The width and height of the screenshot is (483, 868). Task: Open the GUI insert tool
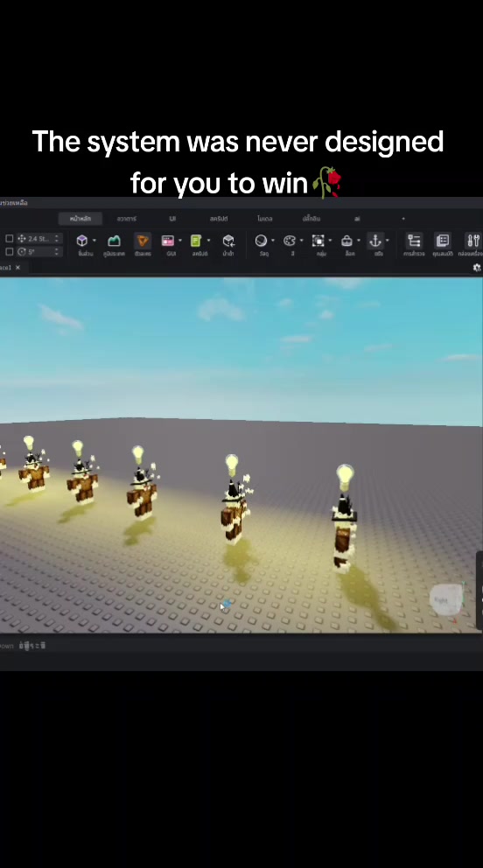click(x=168, y=241)
